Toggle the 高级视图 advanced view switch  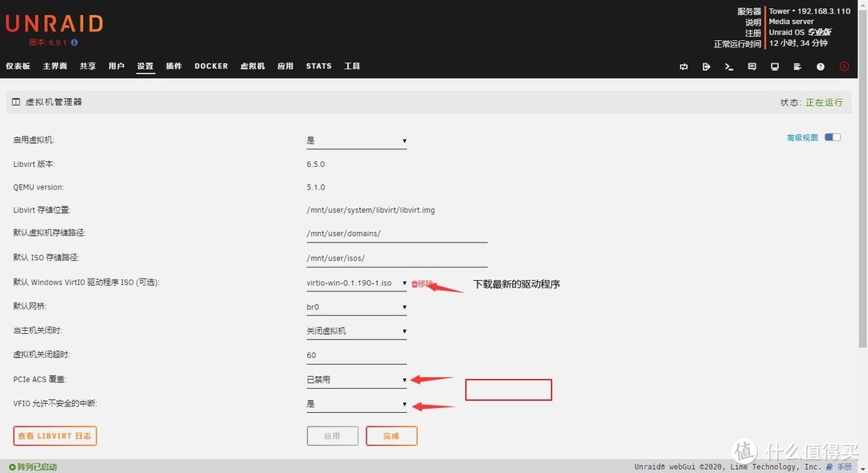(833, 137)
